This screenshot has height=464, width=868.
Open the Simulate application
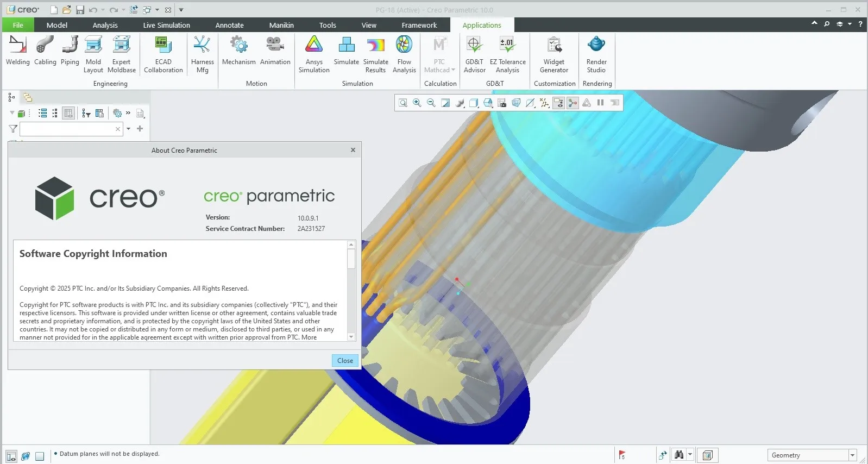(x=347, y=51)
